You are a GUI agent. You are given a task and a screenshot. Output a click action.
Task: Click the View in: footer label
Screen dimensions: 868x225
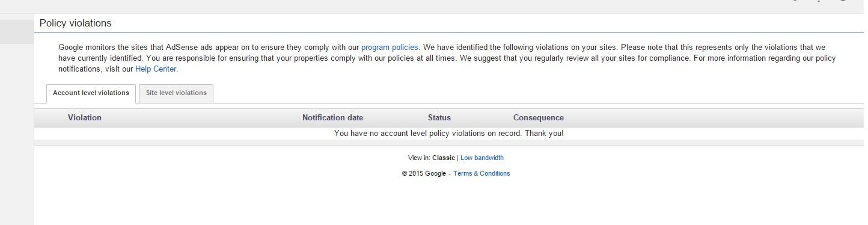click(419, 158)
